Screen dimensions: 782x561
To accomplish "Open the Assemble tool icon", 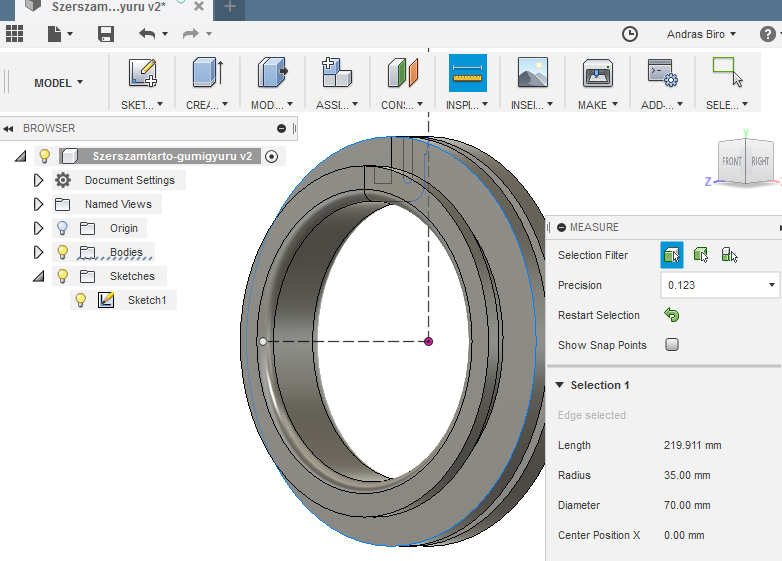I will 336,74.
